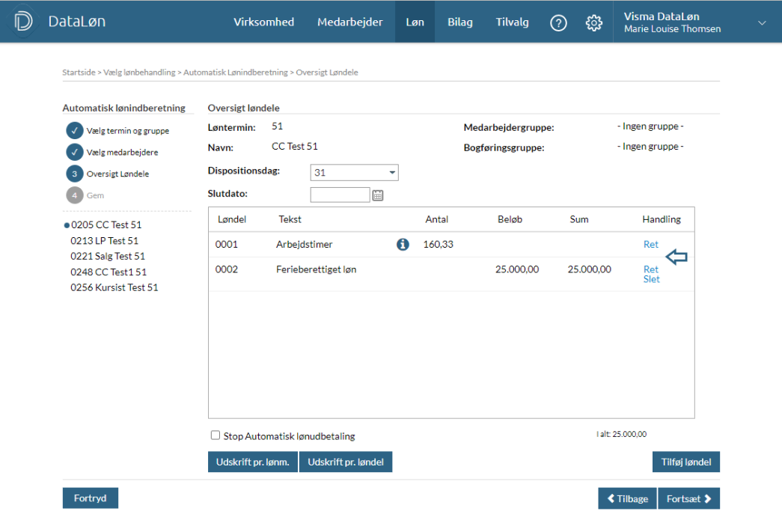Click the Tekst column header

(290, 219)
